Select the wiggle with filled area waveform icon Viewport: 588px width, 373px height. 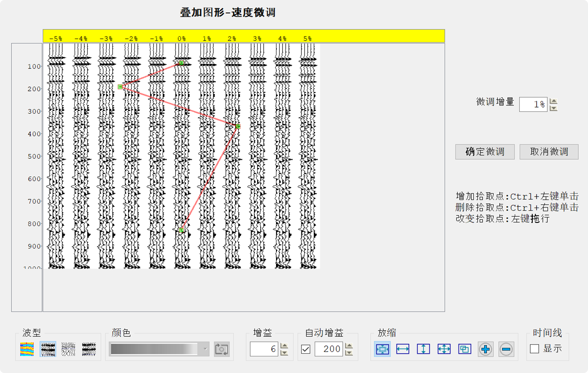[x=47, y=349]
